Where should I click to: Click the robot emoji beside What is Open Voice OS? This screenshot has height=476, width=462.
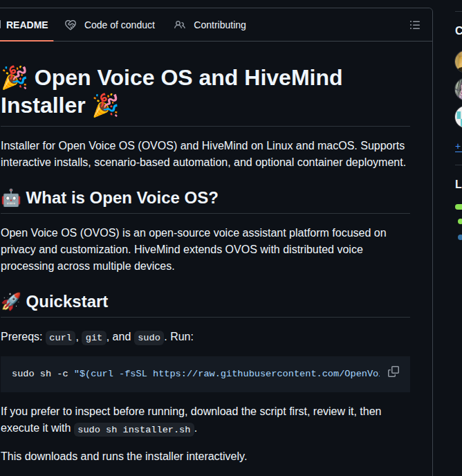tap(11, 198)
